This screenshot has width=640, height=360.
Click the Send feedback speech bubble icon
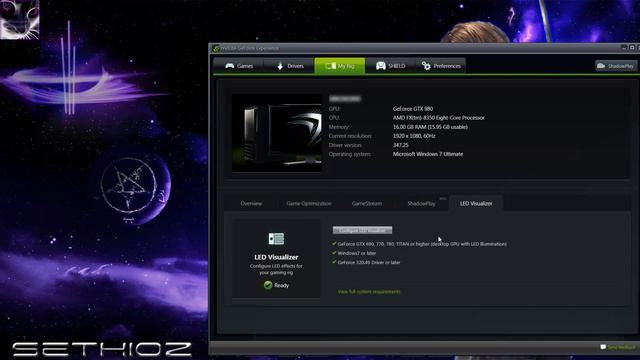click(x=603, y=347)
